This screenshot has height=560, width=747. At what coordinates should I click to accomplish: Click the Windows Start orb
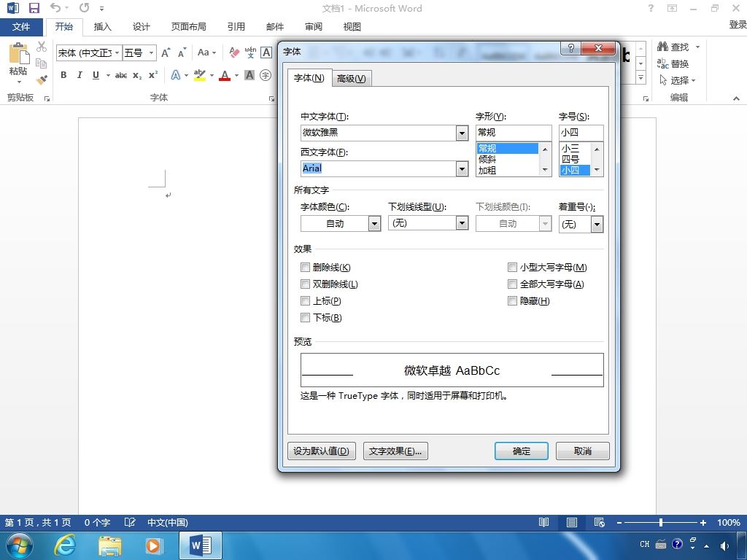20,545
